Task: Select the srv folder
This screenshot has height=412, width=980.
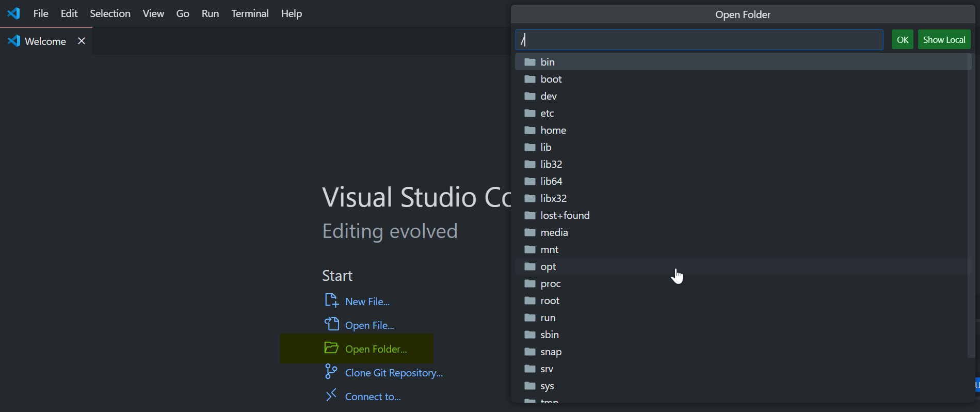Action: 743,369
